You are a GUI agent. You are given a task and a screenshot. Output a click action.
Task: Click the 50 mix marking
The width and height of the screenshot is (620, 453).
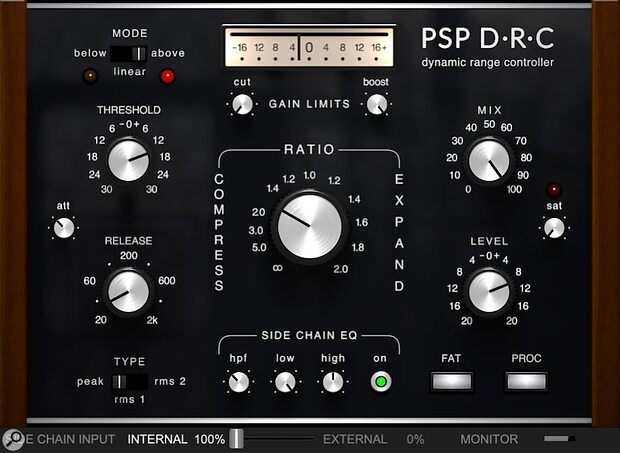[489, 124]
